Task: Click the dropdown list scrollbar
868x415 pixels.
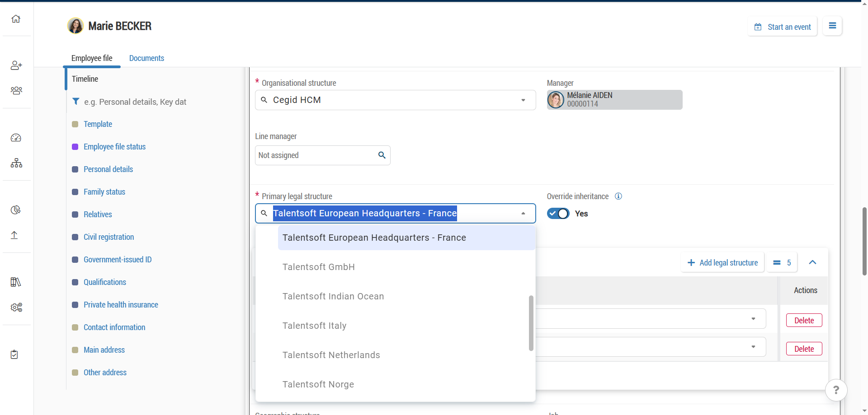Action: 531,323
